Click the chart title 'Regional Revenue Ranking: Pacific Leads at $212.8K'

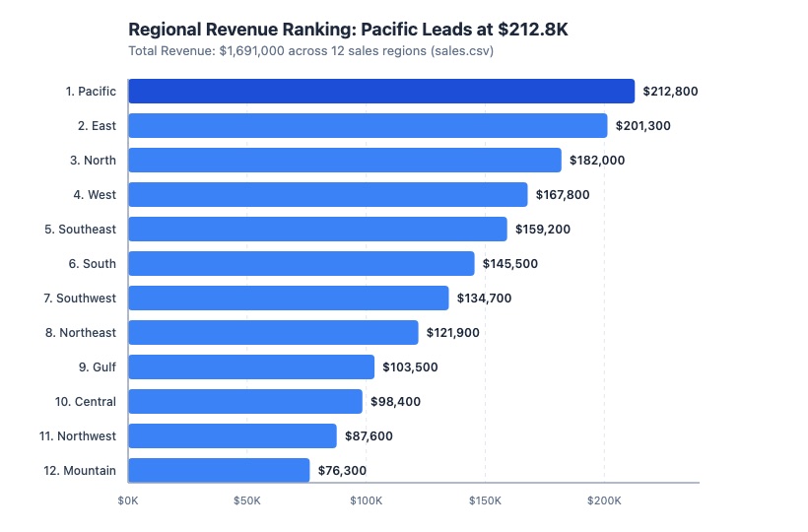(348, 30)
